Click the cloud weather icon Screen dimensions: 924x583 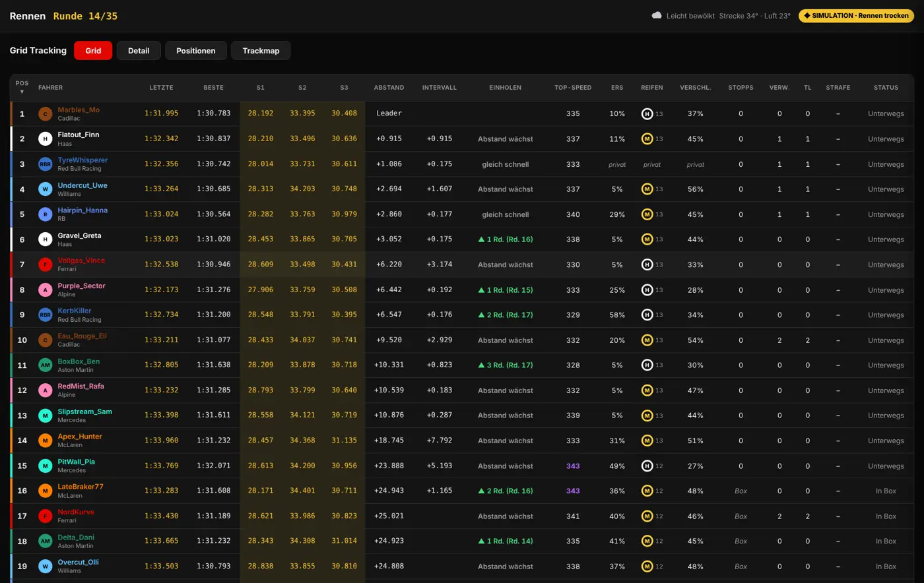pyautogui.click(x=657, y=15)
